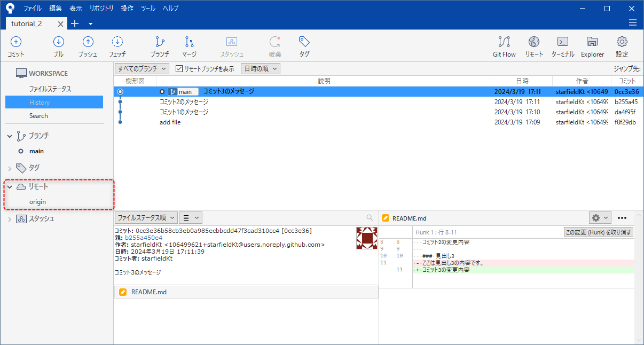Select README.md in the changed files list
The width and height of the screenshot is (644, 345).
coord(246,292)
